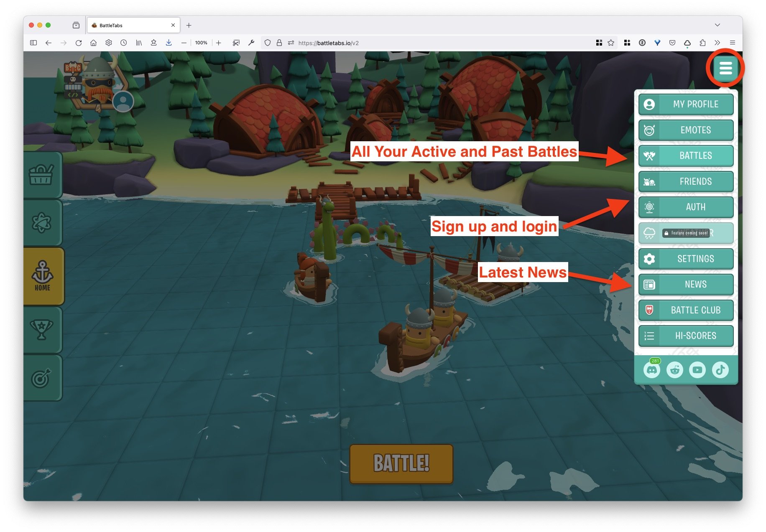Screen dimensions: 766x532
Task: Take a page screenshot toolbar icon
Action: click(x=236, y=43)
